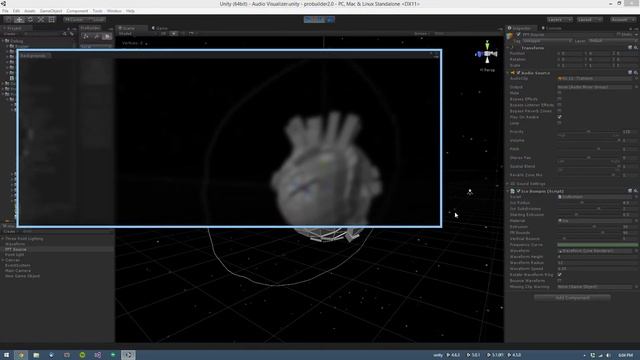Screen dimensions: 640x360
Task: Adjust the Priority slider
Action: (589, 132)
